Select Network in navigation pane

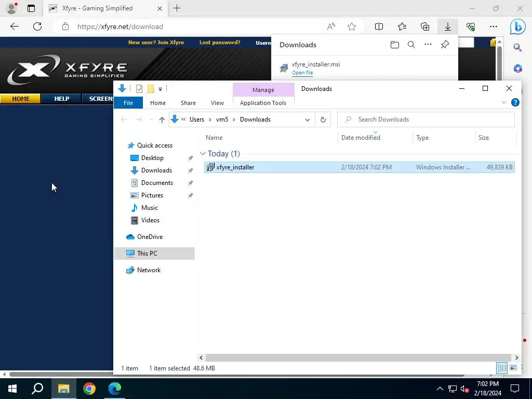tap(149, 270)
